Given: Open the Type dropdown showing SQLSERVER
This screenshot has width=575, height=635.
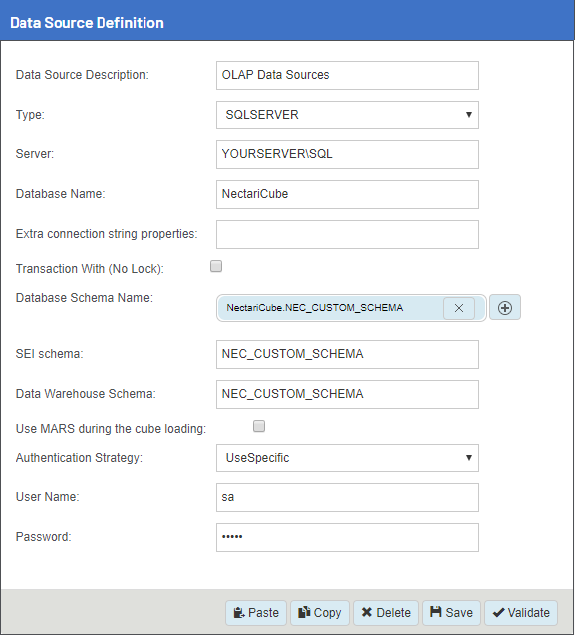Looking at the screenshot, I should [347, 115].
